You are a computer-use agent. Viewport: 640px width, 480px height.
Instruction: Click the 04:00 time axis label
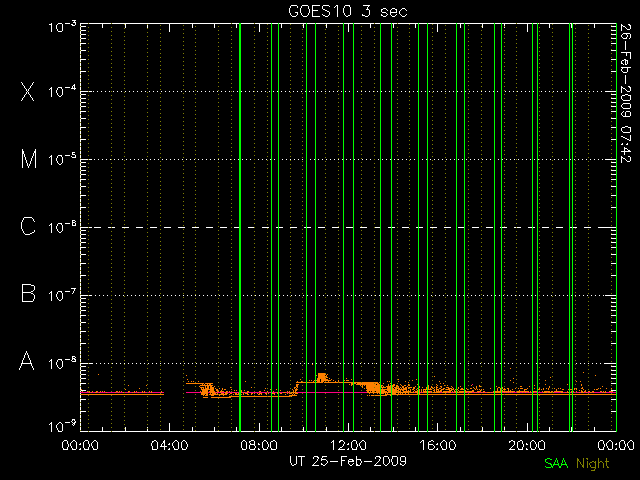click(169, 445)
